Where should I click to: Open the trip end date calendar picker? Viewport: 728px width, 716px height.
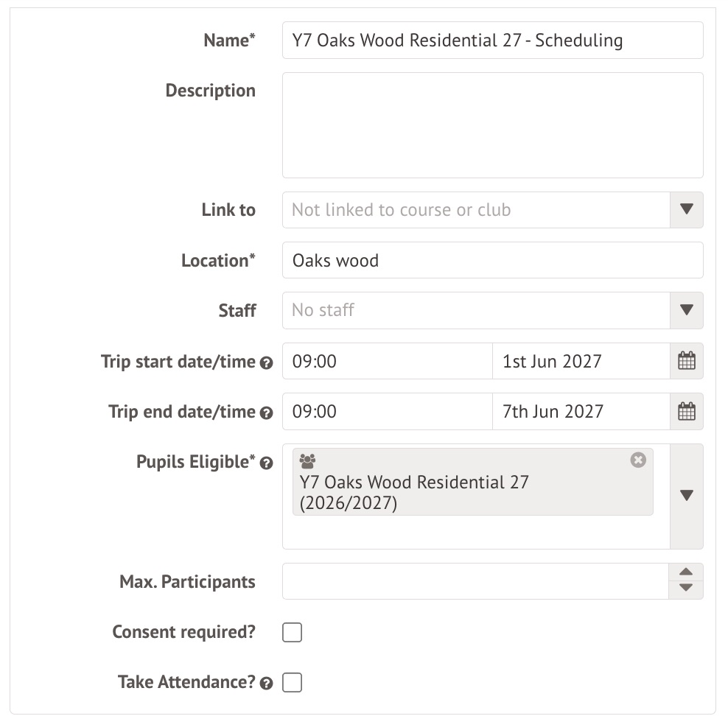[686, 411]
